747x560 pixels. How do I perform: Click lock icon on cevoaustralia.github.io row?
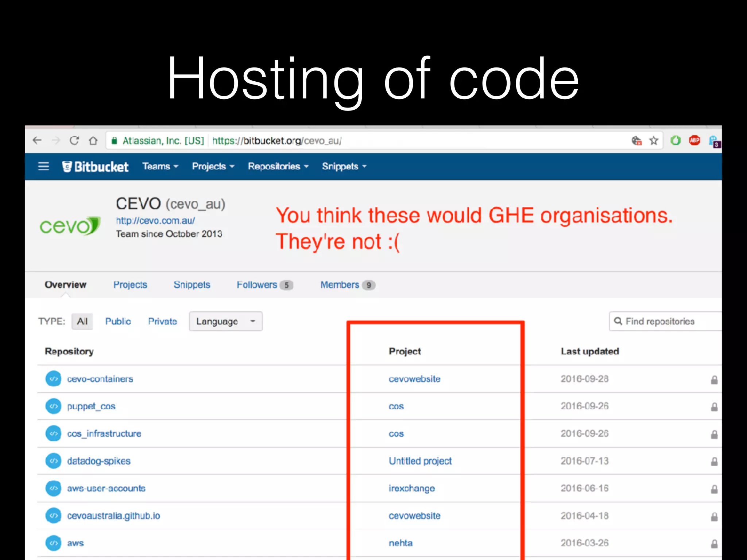714,517
